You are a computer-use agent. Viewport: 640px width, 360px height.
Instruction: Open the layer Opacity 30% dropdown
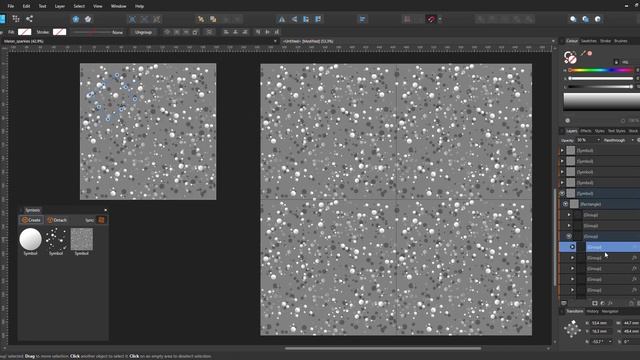coord(598,140)
